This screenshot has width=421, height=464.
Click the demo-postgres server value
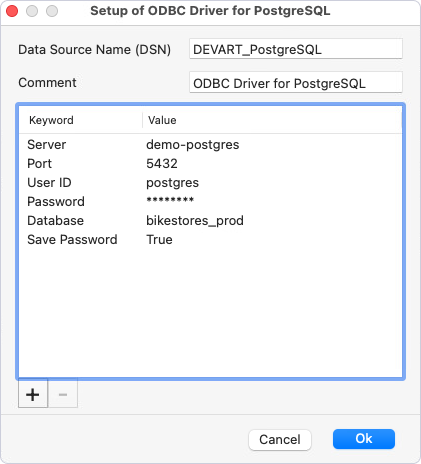tap(193, 145)
